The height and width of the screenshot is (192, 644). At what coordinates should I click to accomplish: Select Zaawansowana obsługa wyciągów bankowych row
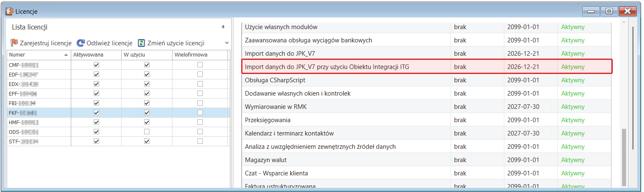pos(427,40)
